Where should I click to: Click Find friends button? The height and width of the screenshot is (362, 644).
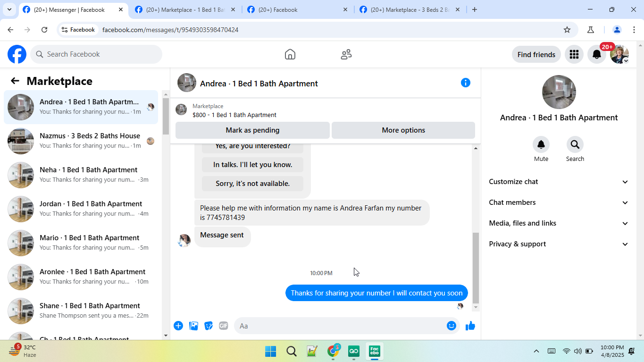(536, 54)
